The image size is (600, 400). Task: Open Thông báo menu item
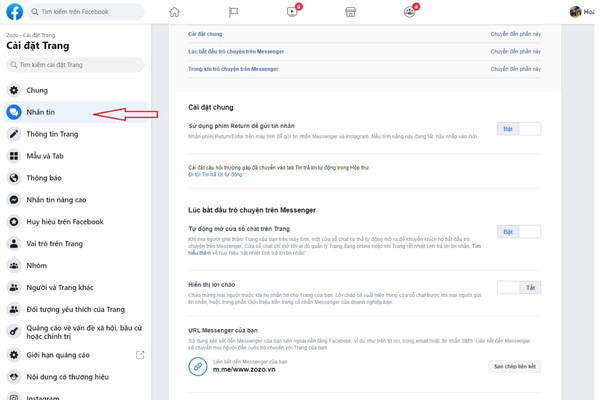(75, 178)
